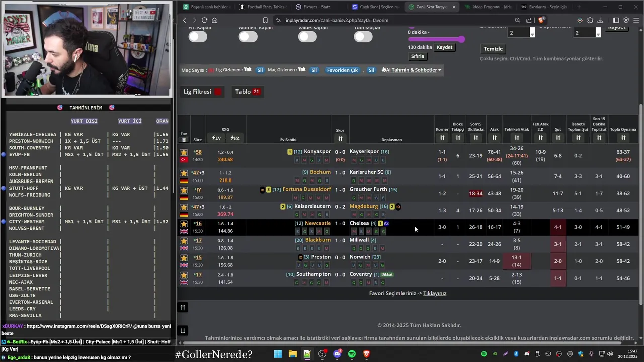The width and height of the screenshot is (644, 362).
Task: Click the Fortuna Dusseldorf team name
Action: 307,189
